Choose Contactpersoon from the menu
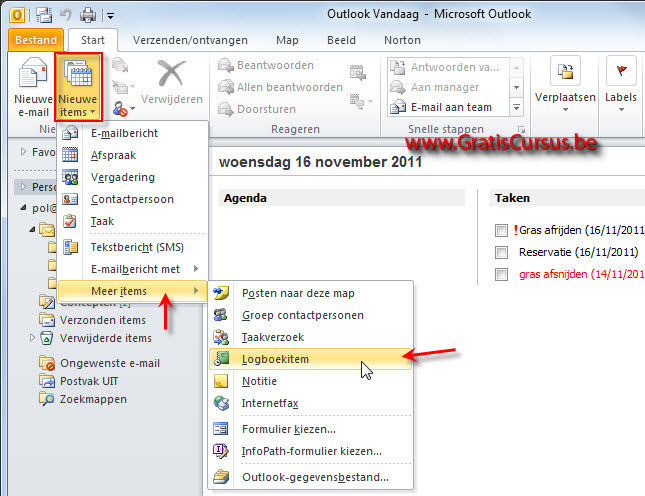This screenshot has height=496, width=645. coord(132,199)
